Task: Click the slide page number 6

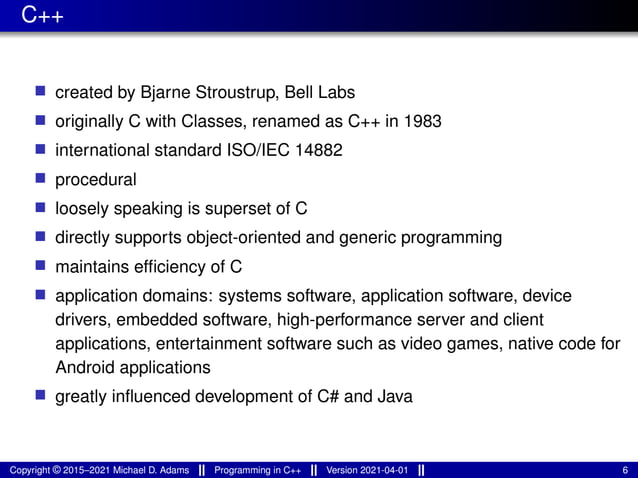Action: point(625,470)
